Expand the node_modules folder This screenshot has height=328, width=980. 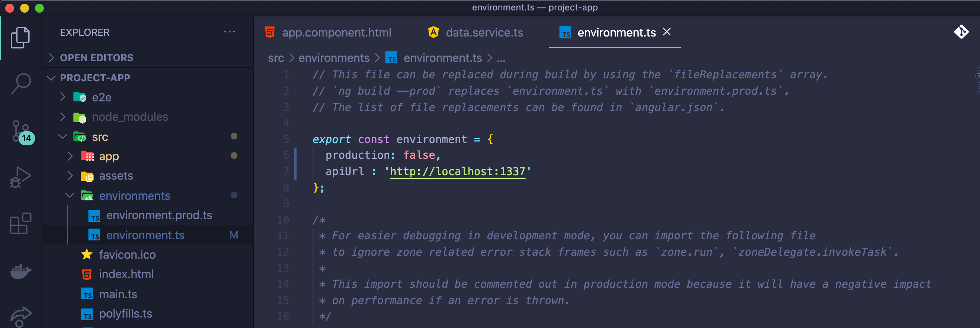coord(130,117)
